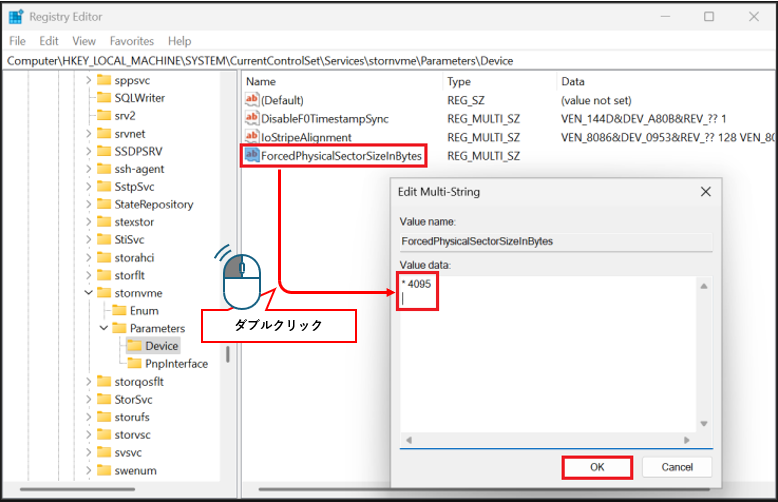Click the srvnet folder icon
778x502 pixels.
coord(104,133)
